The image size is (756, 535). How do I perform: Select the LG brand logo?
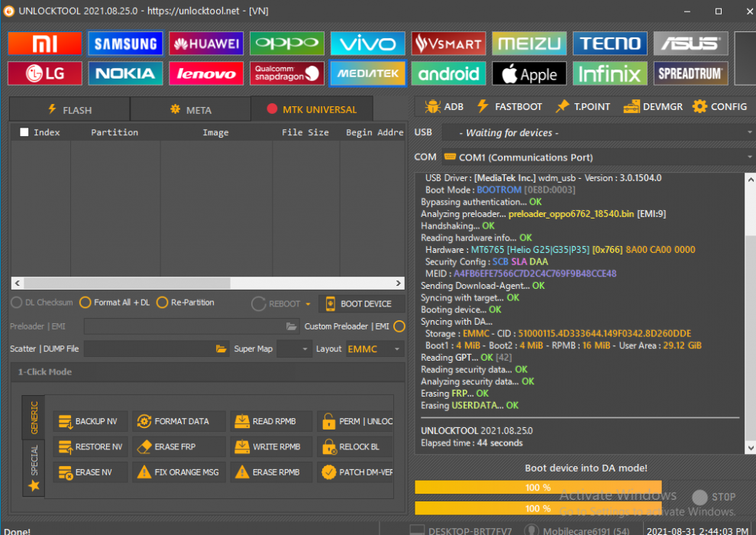[x=45, y=73]
